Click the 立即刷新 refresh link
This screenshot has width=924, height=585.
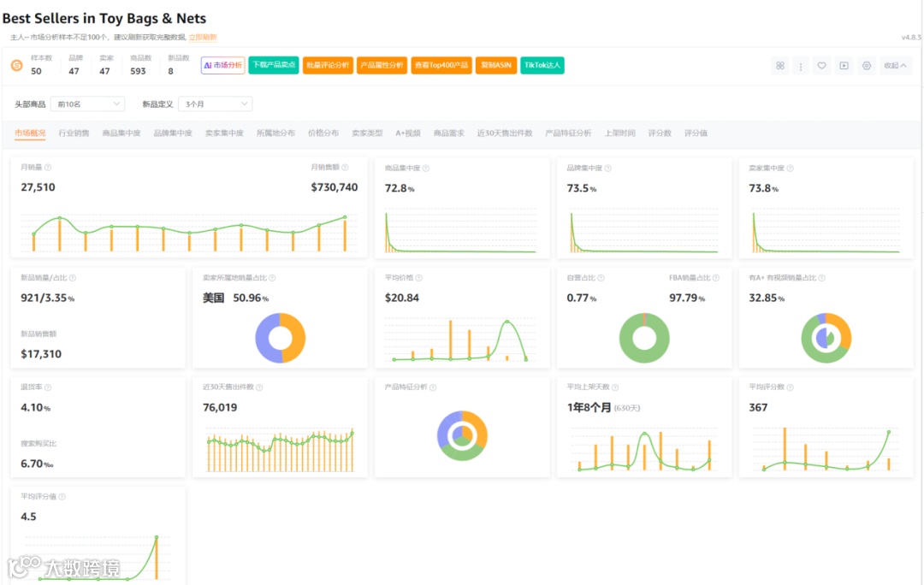click(x=203, y=37)
